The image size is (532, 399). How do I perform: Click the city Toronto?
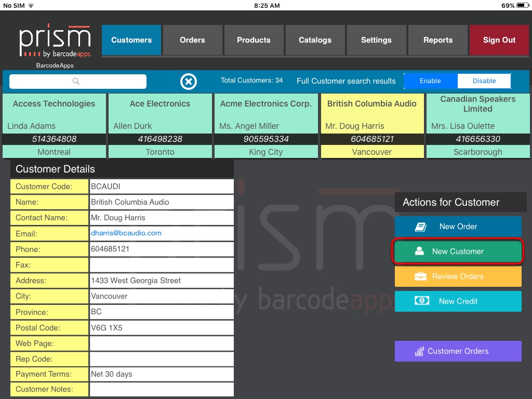point(160,152)
